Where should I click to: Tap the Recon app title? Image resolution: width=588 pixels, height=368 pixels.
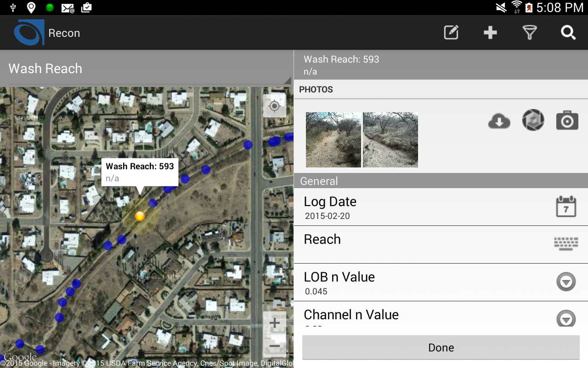(x=64, y=33)
